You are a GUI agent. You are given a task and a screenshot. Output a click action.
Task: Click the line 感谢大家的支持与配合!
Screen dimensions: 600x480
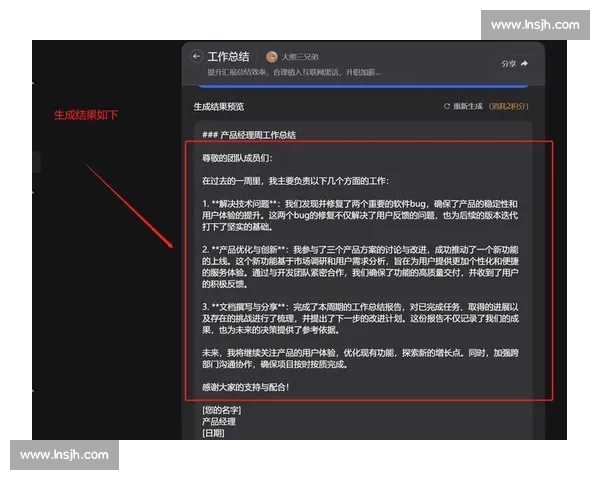[246, 387]
